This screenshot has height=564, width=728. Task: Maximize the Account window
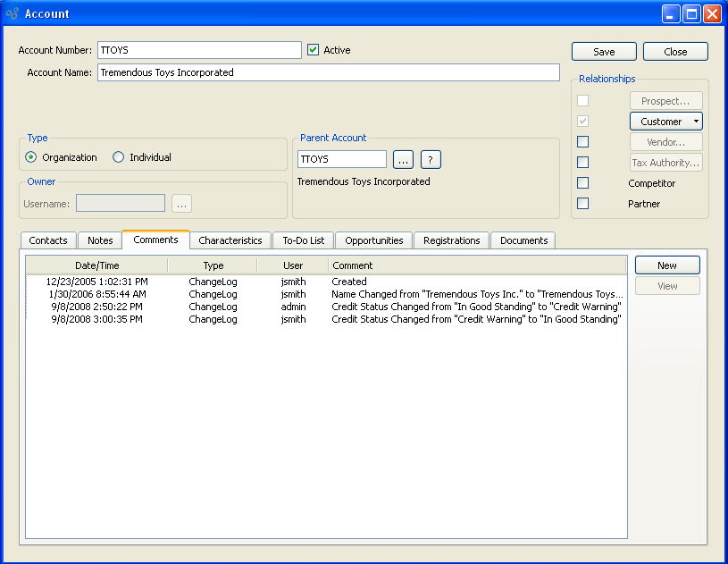point(691,13)
